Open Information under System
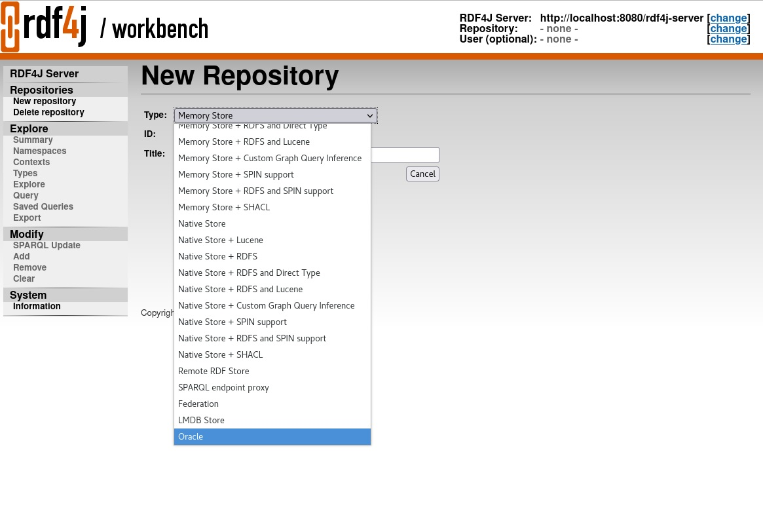This screenshot has height=532, width=763. pos(37,306)
